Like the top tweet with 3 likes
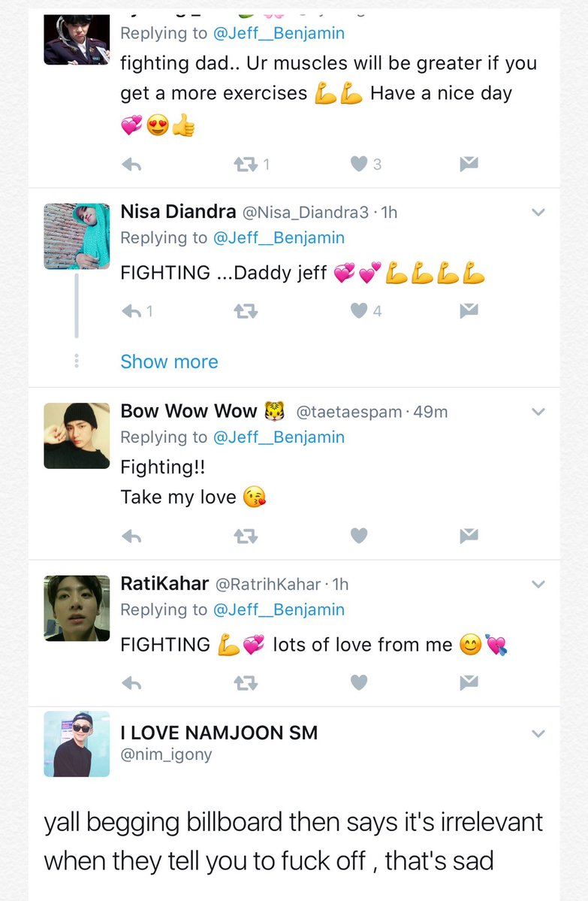The width and height of the screenshot is (588, 901). 360,164
